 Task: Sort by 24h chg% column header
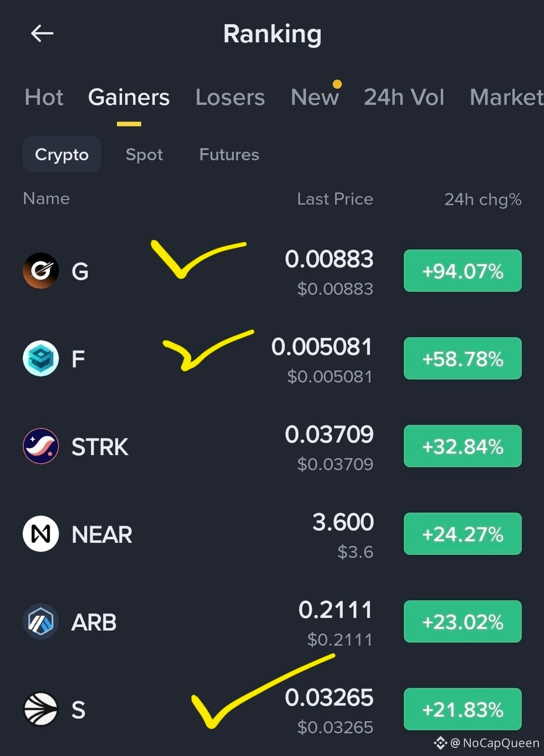(x=482, y=200)
